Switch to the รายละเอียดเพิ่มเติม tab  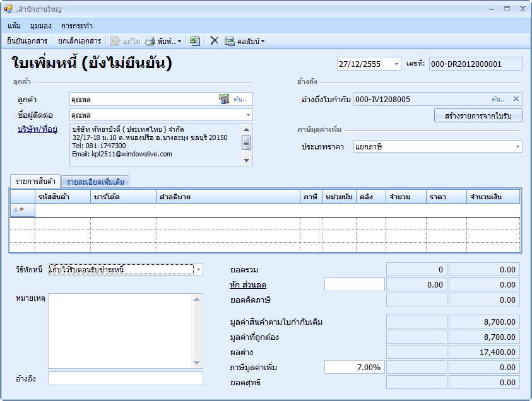pos(95,182)
